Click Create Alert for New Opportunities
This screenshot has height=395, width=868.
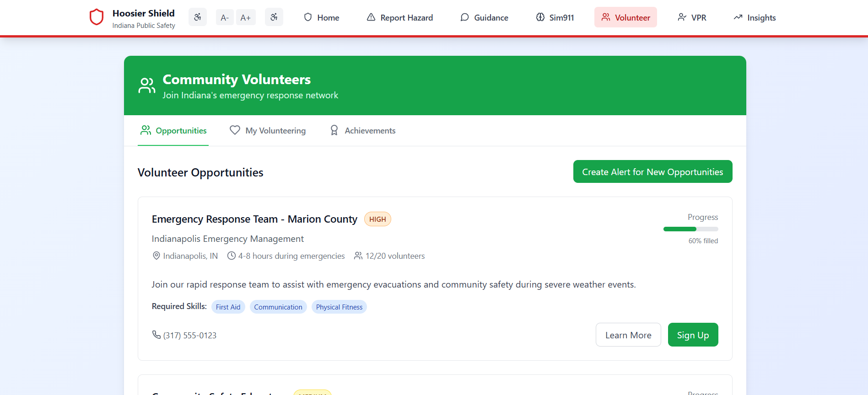(652, 171)
